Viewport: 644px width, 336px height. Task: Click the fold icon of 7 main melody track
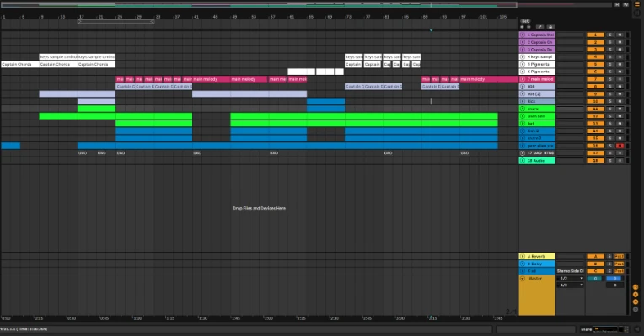point(523,79)
